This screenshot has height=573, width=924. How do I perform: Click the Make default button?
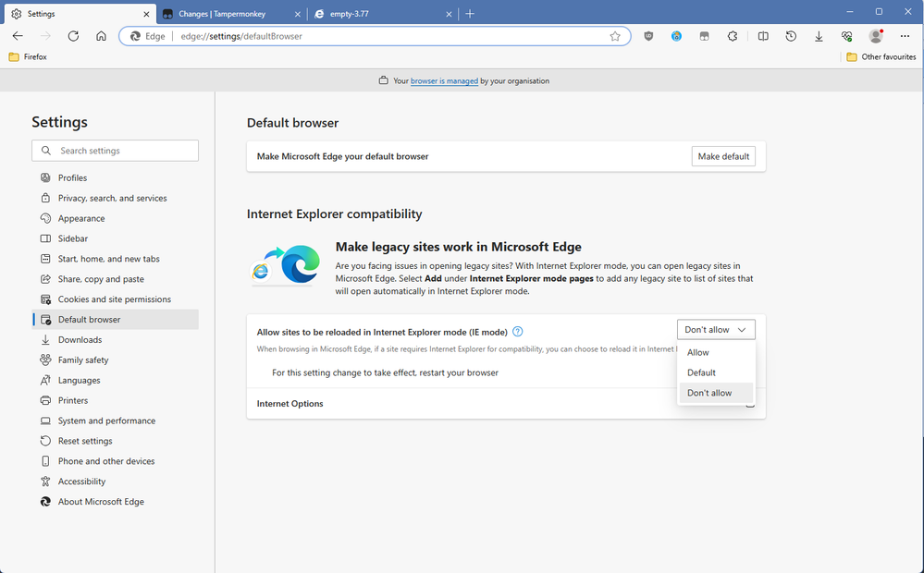pyautogui.click(x=723, y=156)
